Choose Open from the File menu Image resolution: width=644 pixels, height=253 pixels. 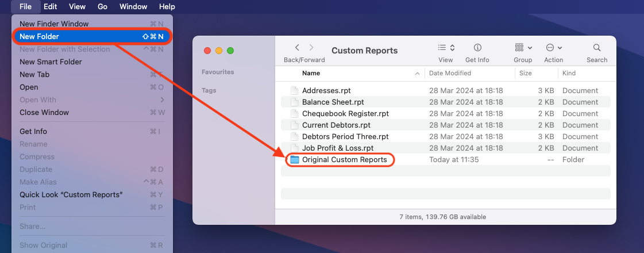click(92, 87)
